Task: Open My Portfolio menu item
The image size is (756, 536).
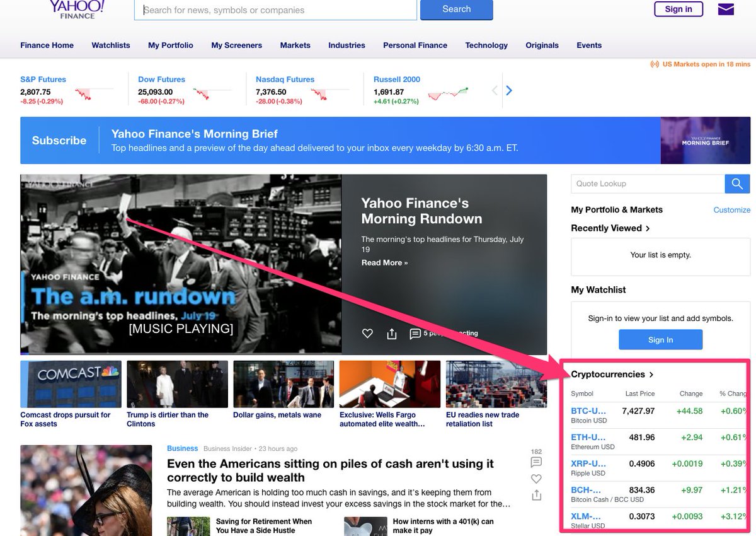Action: point(171,45)
